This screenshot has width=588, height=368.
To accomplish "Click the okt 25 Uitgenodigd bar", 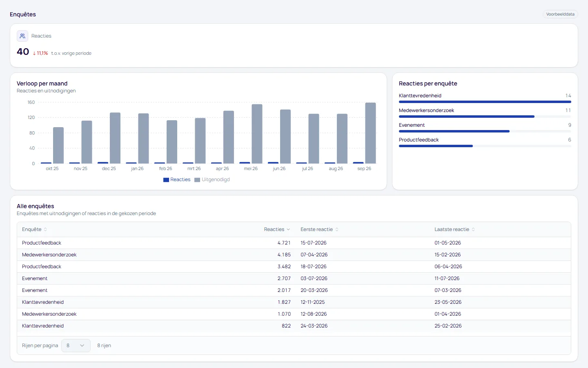I will pyautogui.click(x=58, y=145).
